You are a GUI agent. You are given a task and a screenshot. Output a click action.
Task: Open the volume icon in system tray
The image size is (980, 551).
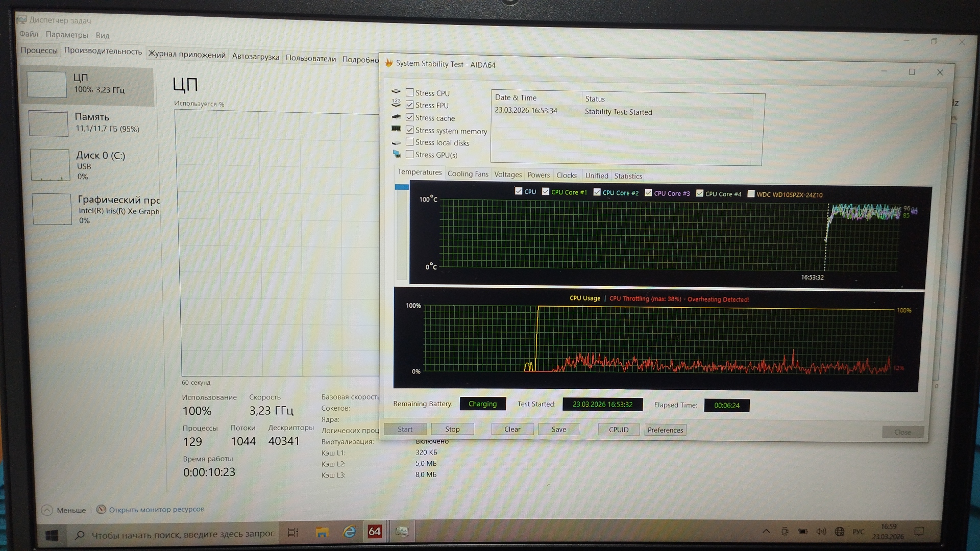tap(821, 532)
